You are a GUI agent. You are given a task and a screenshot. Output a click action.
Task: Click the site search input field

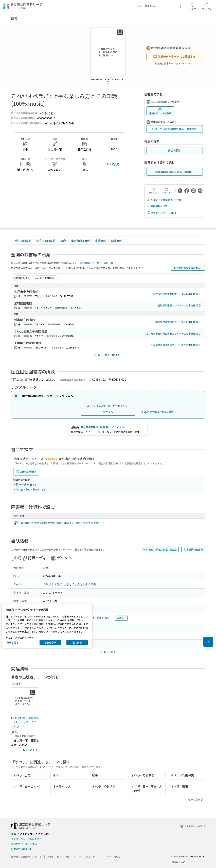[x=156, y=6]
